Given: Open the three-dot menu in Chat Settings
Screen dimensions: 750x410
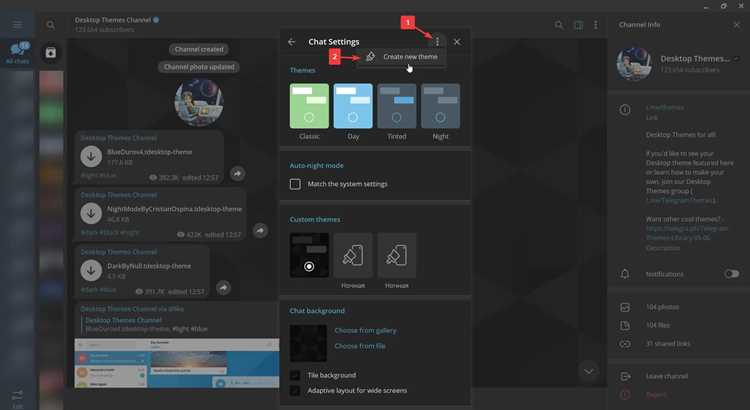Looking at the screenshot, I should click(437, 42).
